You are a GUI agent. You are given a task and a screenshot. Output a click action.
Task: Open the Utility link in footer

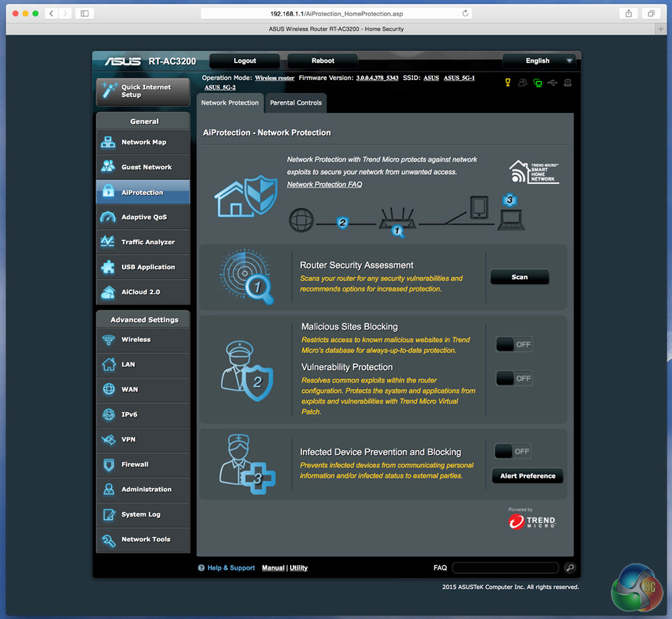299,568
